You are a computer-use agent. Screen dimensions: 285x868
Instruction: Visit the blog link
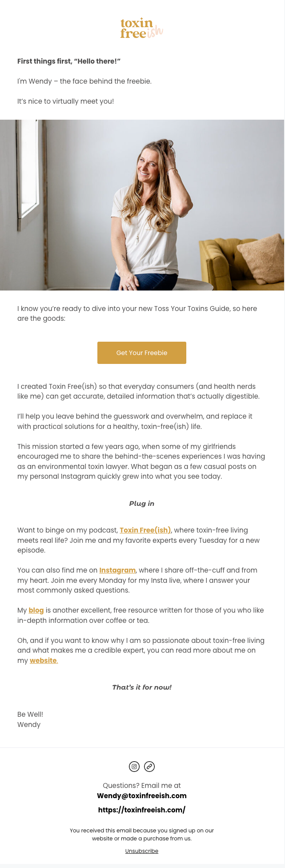pyautogui.click(x=36, y=610)
